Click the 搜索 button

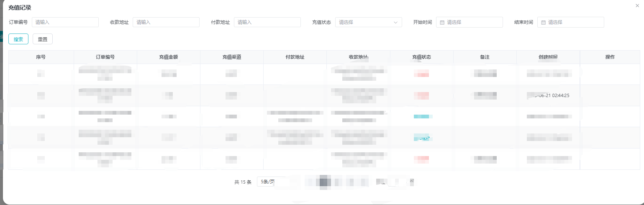coord(18,39)
